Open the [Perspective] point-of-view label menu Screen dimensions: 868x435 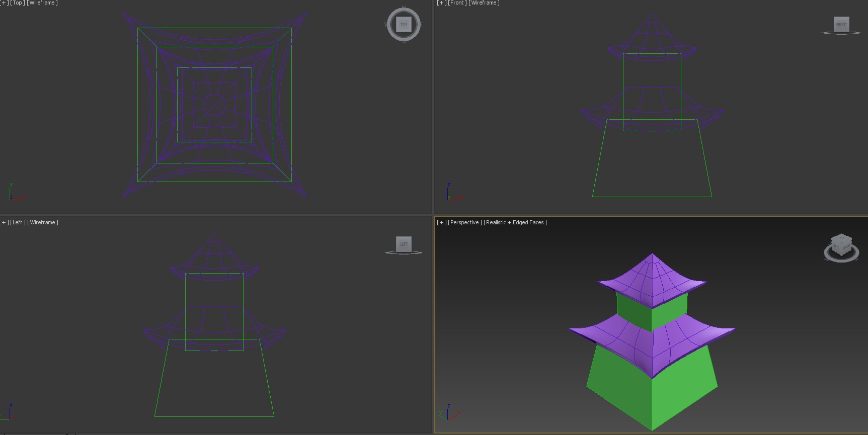(465, 222)
